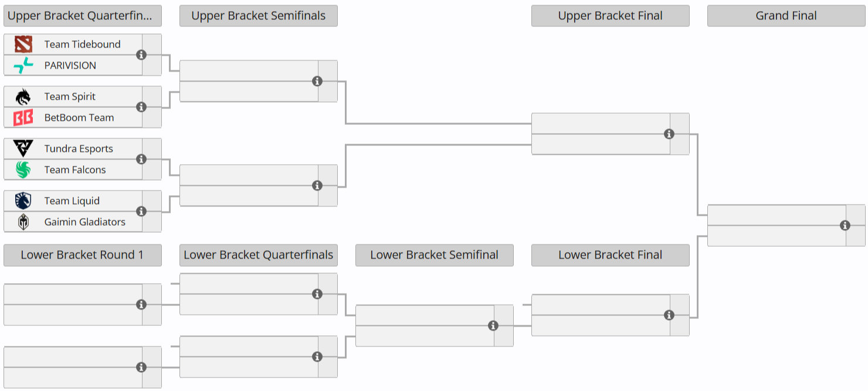Image resolution: width=868 pixels, height=391 pixels.
Task: Open the Grand Final match info icon
Action: [x=845, y=225]
